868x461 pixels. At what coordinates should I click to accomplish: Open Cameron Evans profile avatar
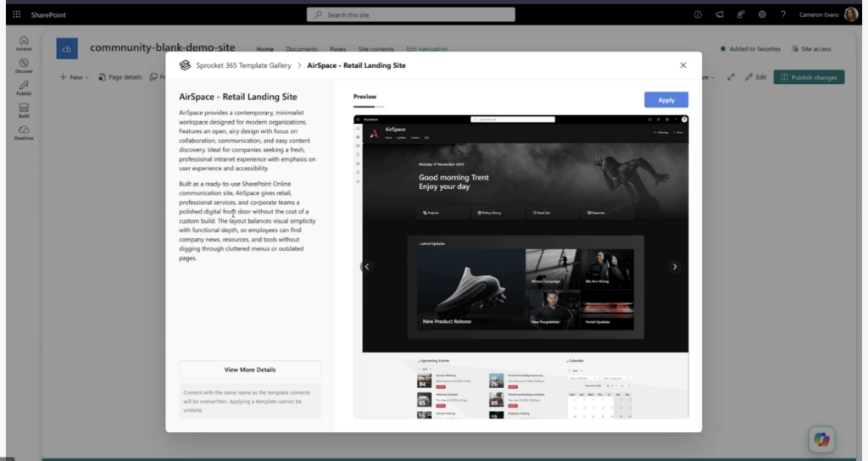pyautogui.click(x=851, y=14)
